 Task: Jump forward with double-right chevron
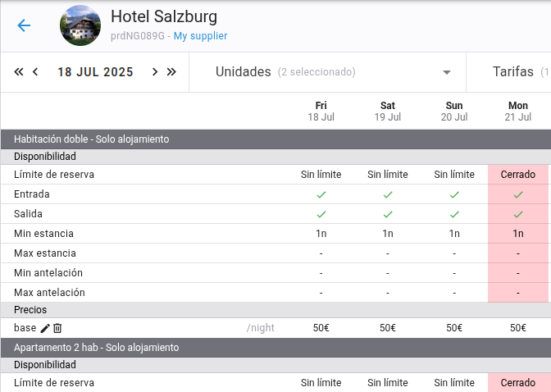[x=171, y=72]
